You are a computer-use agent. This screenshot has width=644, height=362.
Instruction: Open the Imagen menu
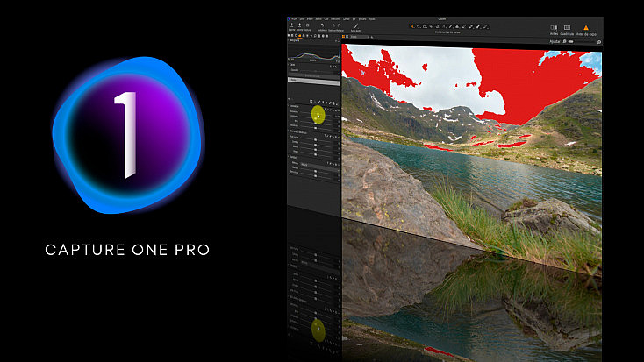[x=310, y=19]
